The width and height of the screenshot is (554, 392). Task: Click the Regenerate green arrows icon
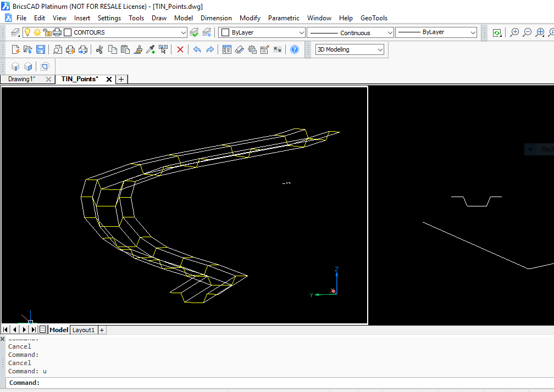click(497, 32)
